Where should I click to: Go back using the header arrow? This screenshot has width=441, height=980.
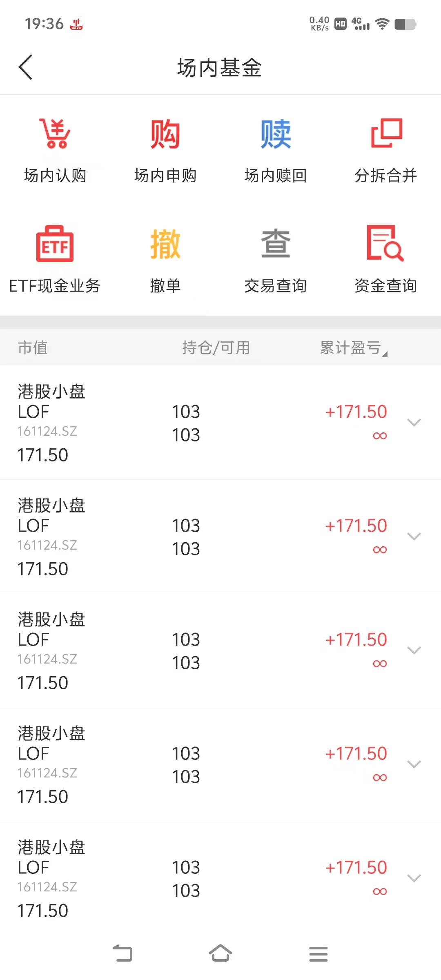pos(25,67)
